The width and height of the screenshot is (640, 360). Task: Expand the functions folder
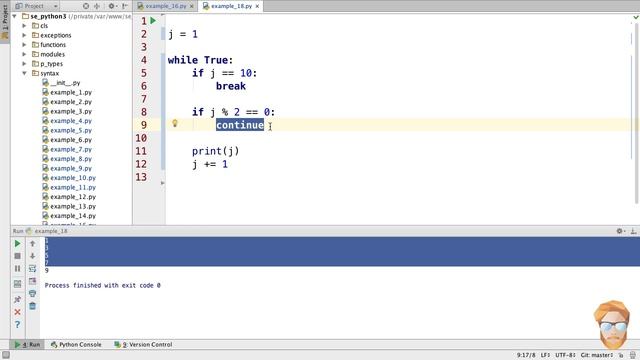(24, 44)
